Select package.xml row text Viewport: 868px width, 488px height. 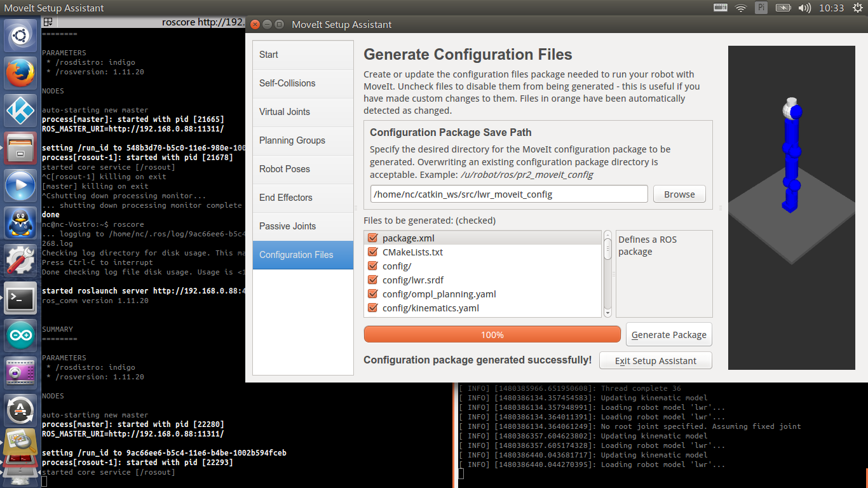tap(409, 238)
